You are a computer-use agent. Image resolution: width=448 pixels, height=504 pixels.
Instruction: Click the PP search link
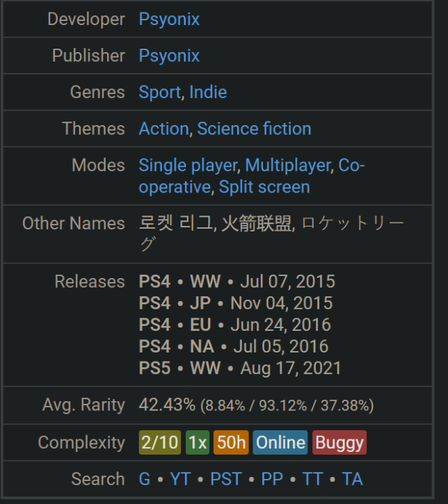[x=272, y=479]
